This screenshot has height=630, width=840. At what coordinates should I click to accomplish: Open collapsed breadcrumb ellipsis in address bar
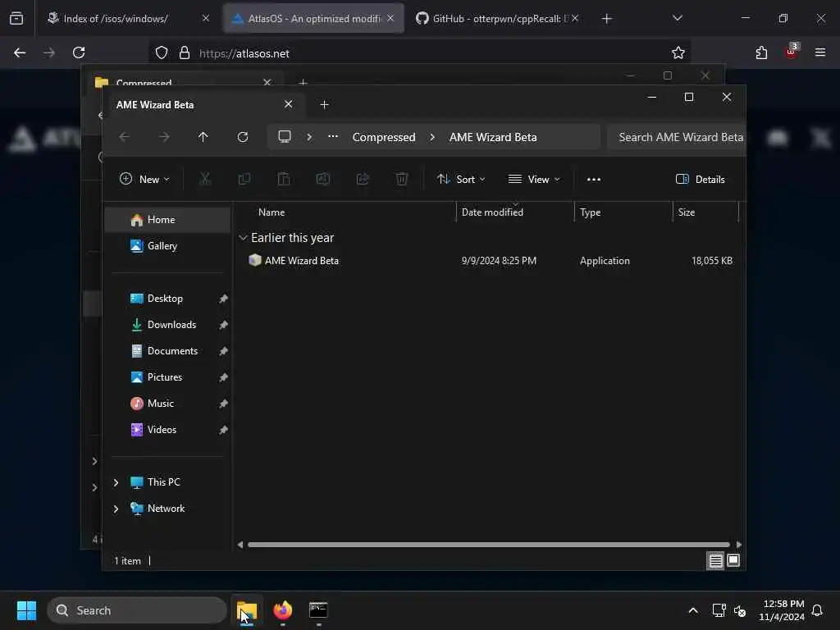[x=333, y=137]
